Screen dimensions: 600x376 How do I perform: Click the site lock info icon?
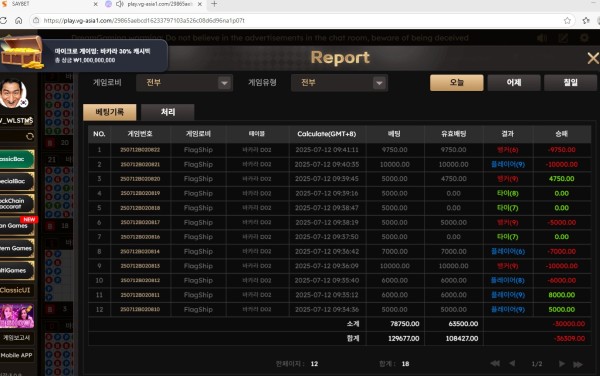(36, 20)
